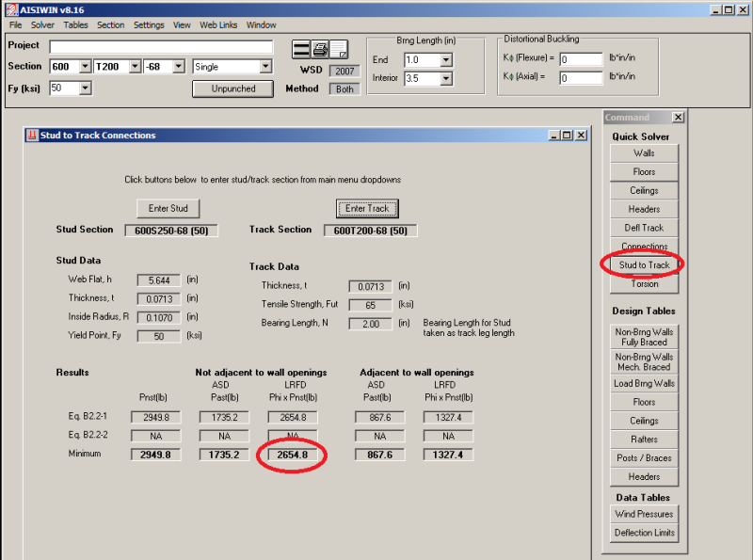Viewport: 753px width, 560px height.
Task: Click the WSD 2007 year button
Action: (x=344, y=72)
